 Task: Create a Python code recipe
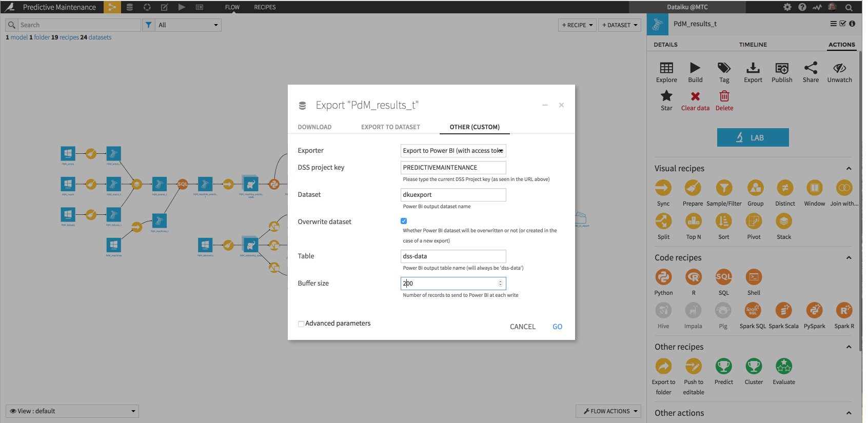pos(663,277)
